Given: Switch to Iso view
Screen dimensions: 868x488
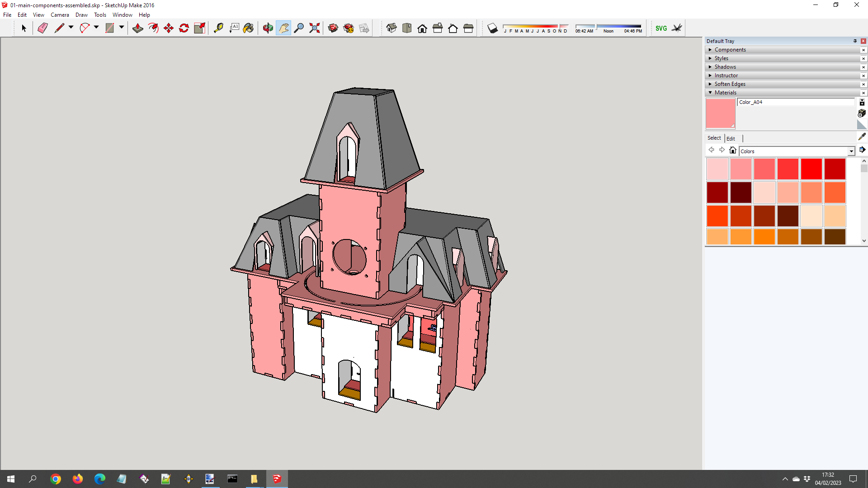Looking at the screenshot, I should coord(392,28).
